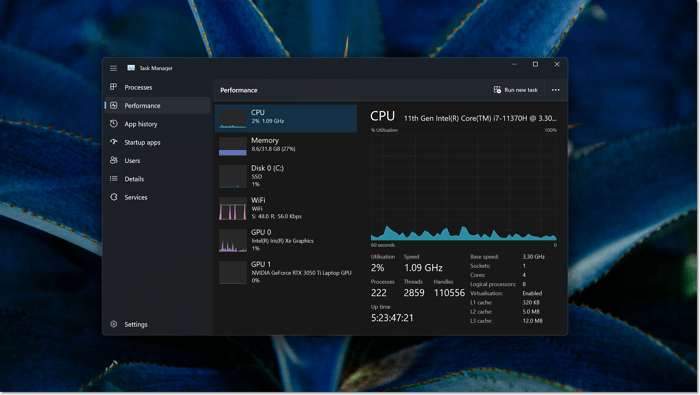Open the three-dot more options menu
700x395 pixels.
(x=555, y=90)
